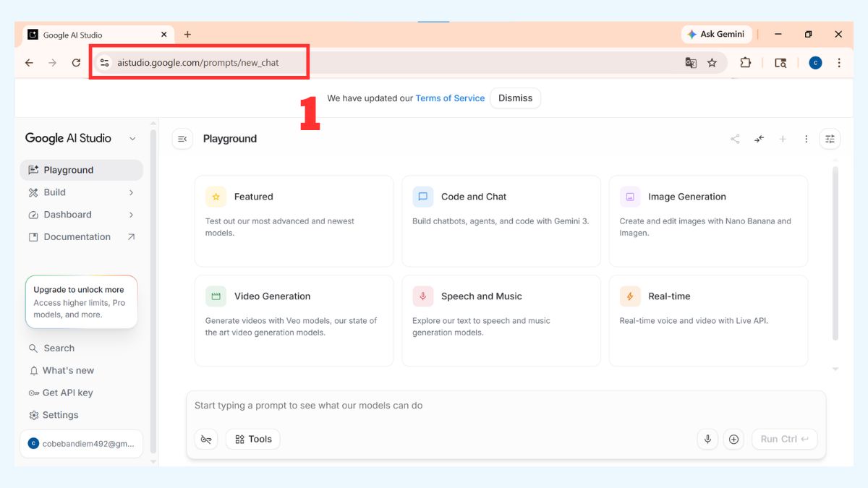This screenshot has width=868, height=488.
Task: Click the Playground heading text
Action: [230, 139]
